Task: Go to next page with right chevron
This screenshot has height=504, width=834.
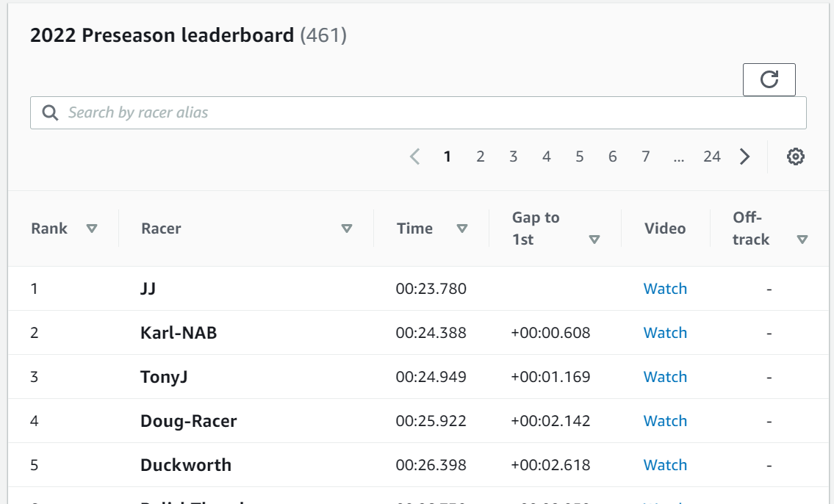Action: [744, 156]
